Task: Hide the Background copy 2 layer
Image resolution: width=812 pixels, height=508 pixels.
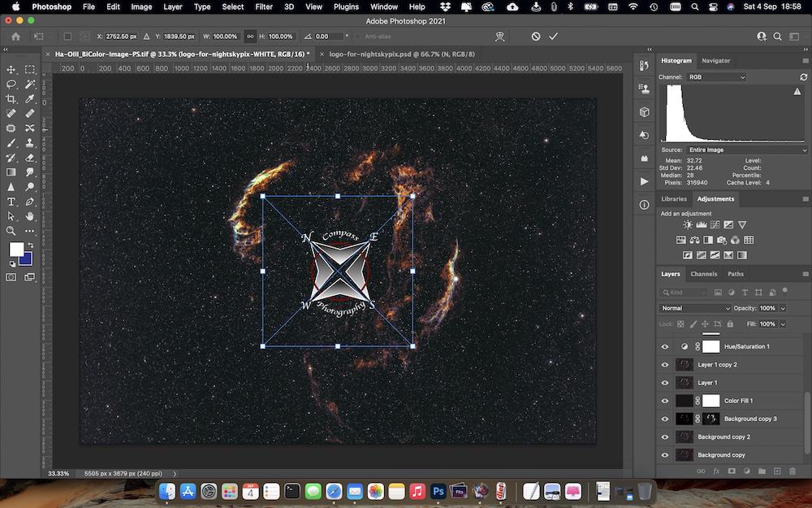Action: [665, 437]
